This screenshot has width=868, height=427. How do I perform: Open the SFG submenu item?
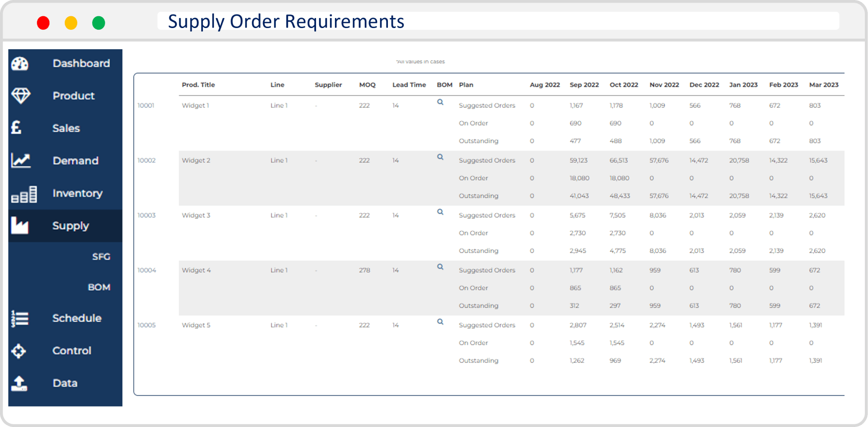click(101, 257)
